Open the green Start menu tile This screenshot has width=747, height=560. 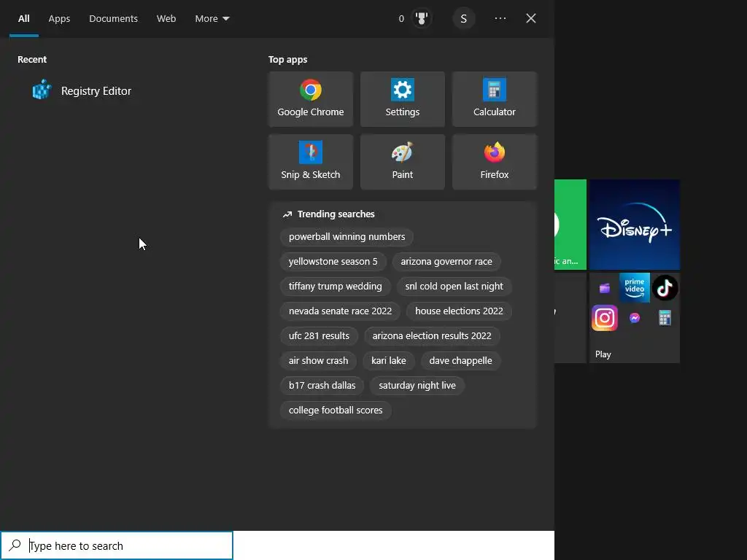(570, 225)
